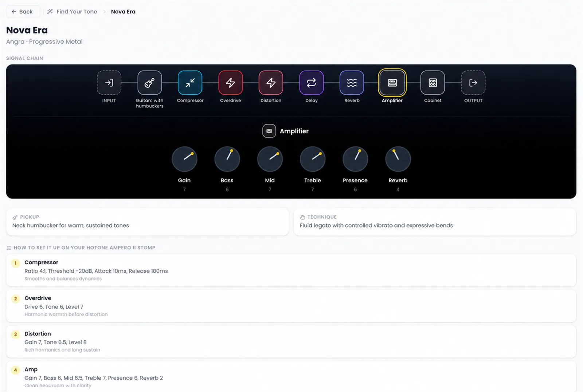Click the technique hand icon
Screen dimensions: 583x392
(x=302, y=217)
